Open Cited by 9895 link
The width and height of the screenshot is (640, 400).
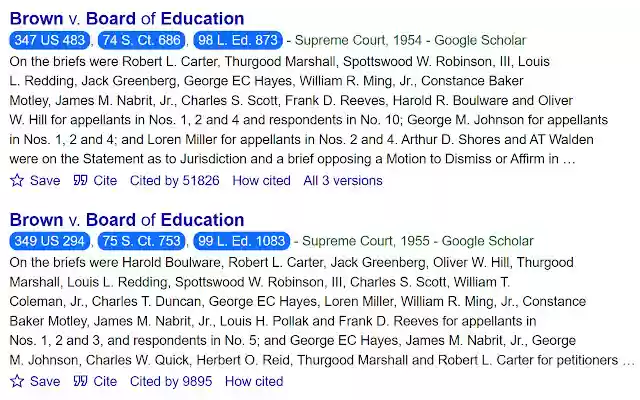170,381
